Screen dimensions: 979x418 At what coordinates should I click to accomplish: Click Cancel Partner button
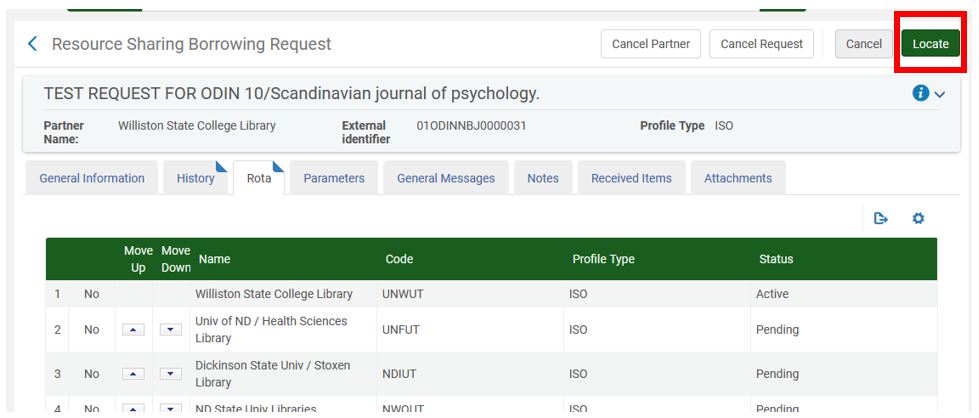[x=651, y=44]
